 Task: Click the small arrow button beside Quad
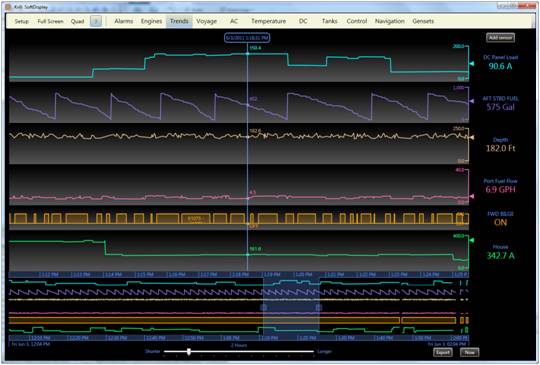(x=96, y=21)
